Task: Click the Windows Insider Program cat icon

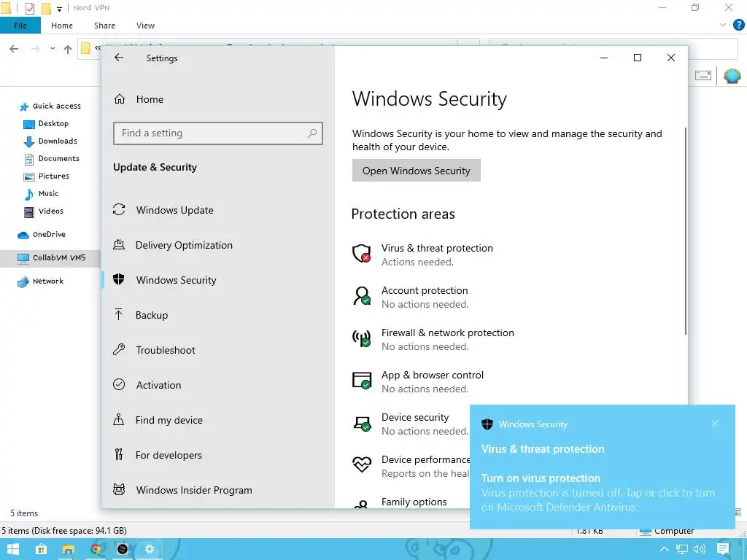Action: tap(119, 489)
